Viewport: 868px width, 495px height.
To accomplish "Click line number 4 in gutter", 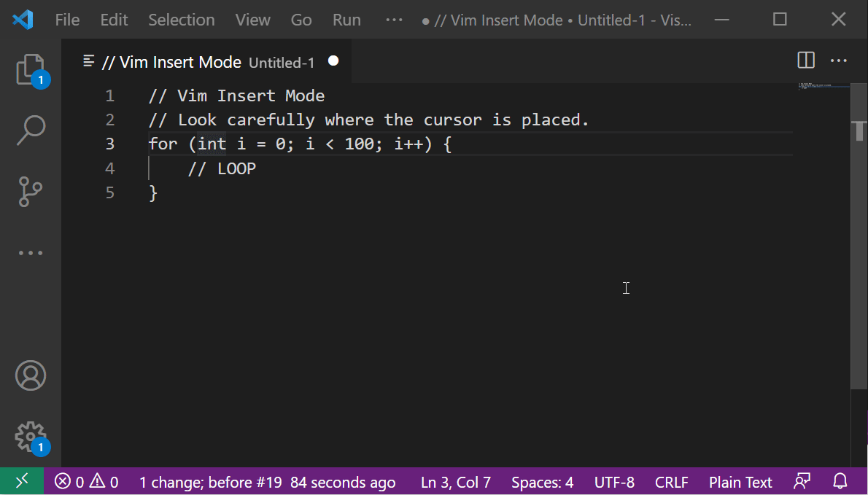I will (109, 168).
